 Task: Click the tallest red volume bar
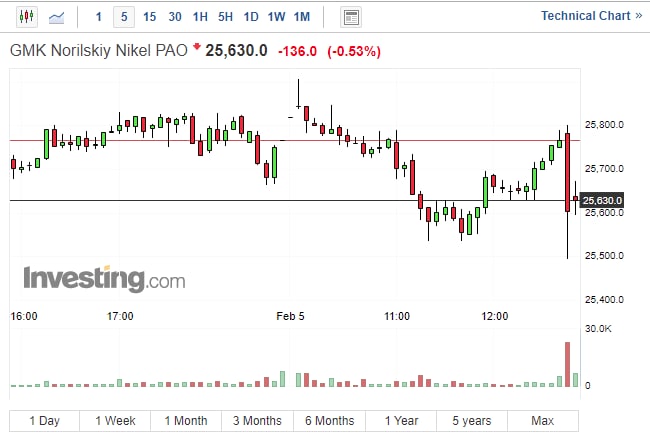tap(568, 364)
